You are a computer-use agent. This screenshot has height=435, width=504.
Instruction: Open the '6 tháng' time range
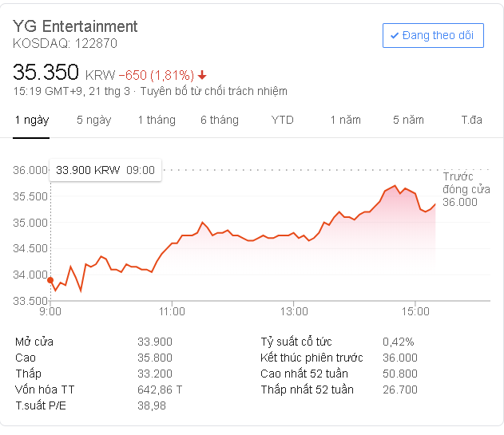pyautogui.click(x=219, y=120)
